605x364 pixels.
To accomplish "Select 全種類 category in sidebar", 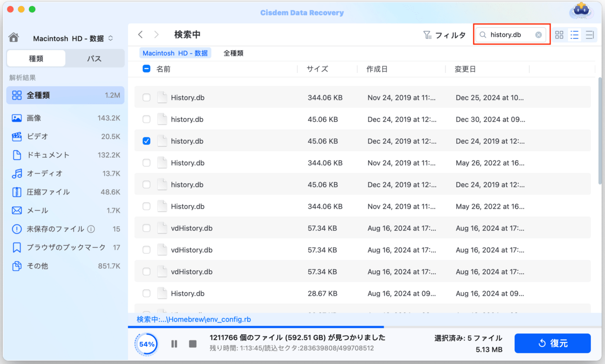I will 65,95.
